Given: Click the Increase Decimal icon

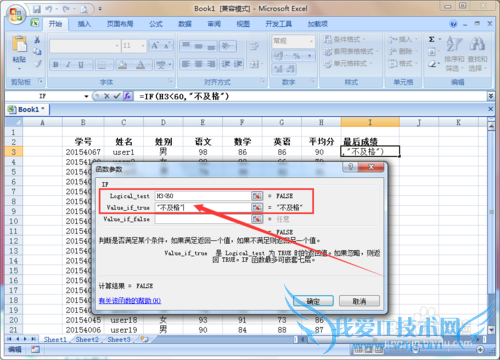Looking at the screenshot, I should click(278, 69).
